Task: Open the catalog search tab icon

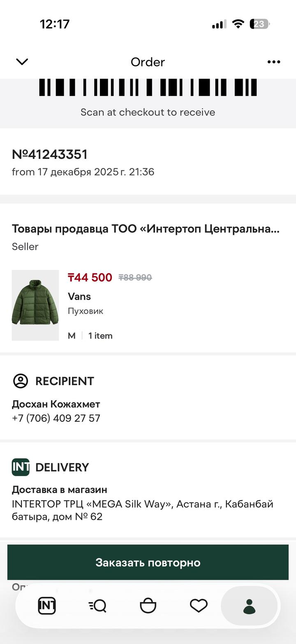Action: click(97, 606)
